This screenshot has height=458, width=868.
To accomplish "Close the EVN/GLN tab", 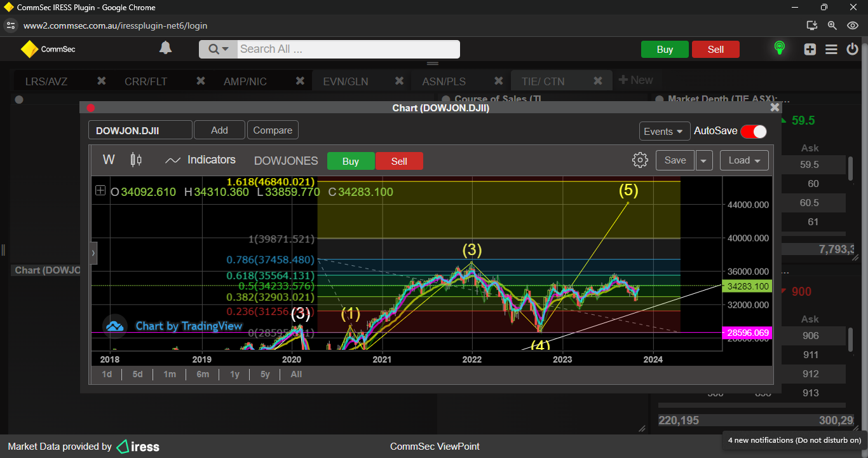I will pyautogui.click(x=399, y=81).
